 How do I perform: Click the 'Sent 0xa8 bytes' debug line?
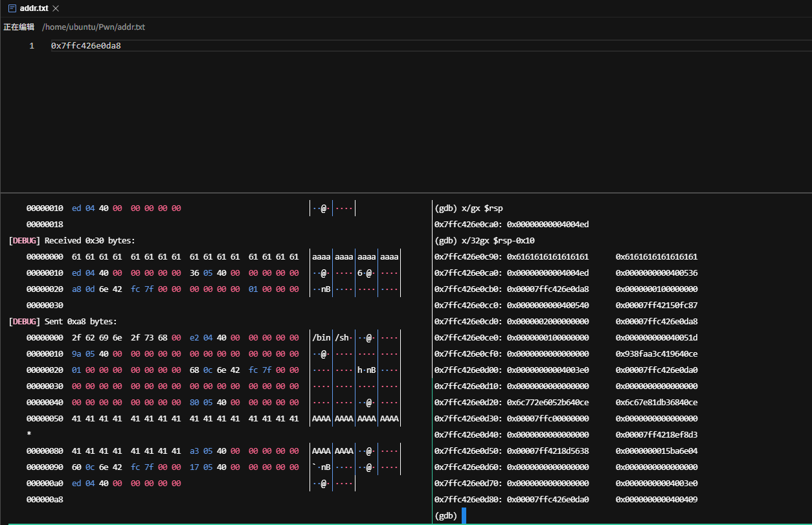[x=63, y=322]
